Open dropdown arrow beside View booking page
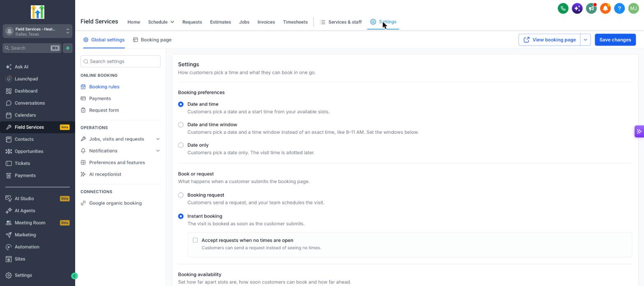Viewport: 644px width, 286px height. pyautogui.click(x=585, y=40)
